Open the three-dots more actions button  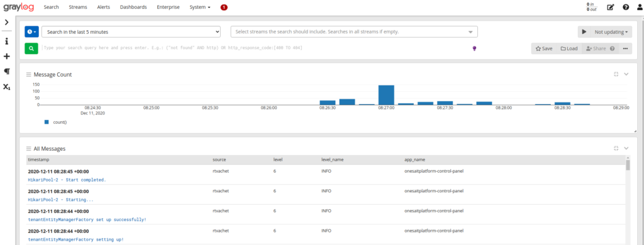(625, 48)
